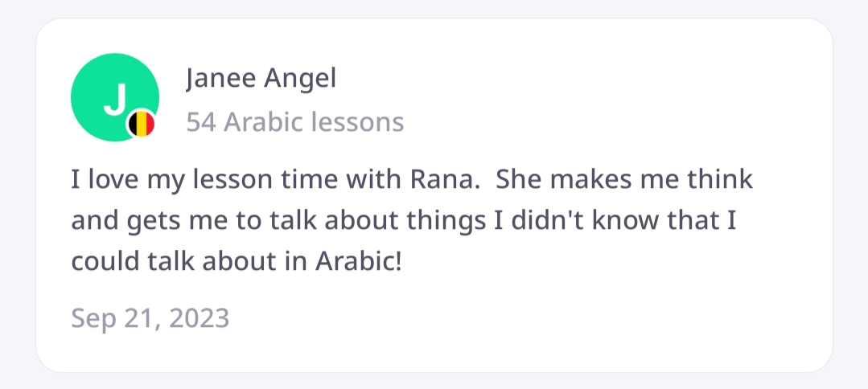
Task: Click the phrase "She makes me think"
Action: pos(623,179)
